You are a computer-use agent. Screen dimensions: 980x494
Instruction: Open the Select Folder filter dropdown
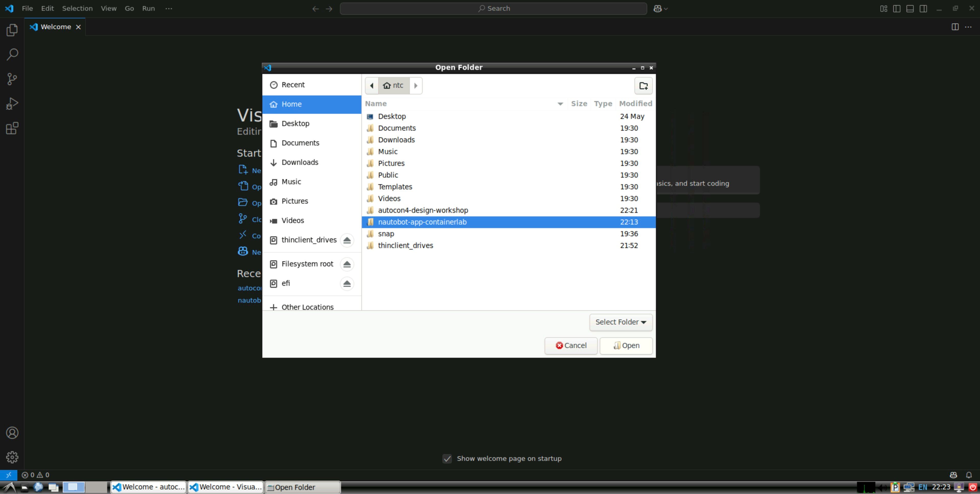coord(620,322)
